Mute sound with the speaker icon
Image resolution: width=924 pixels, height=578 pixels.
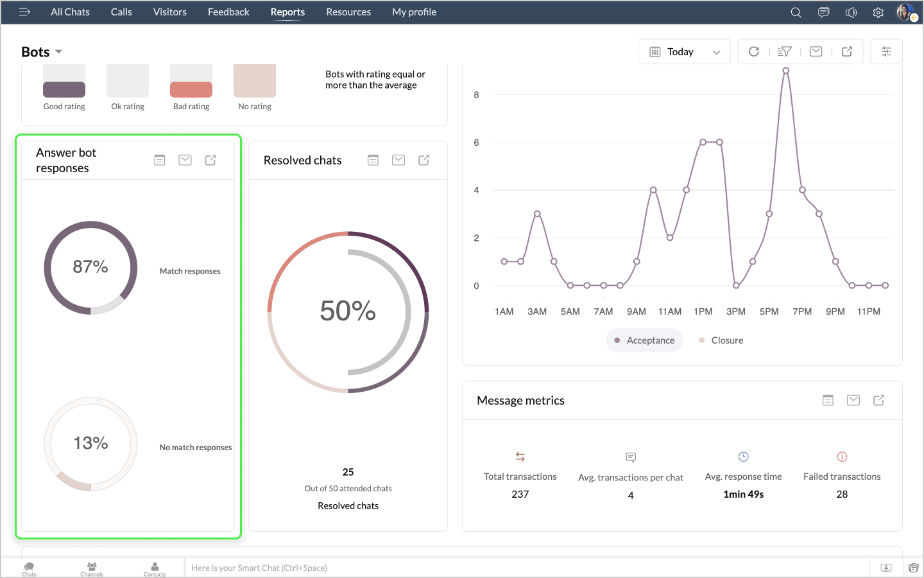pos(851,12)
